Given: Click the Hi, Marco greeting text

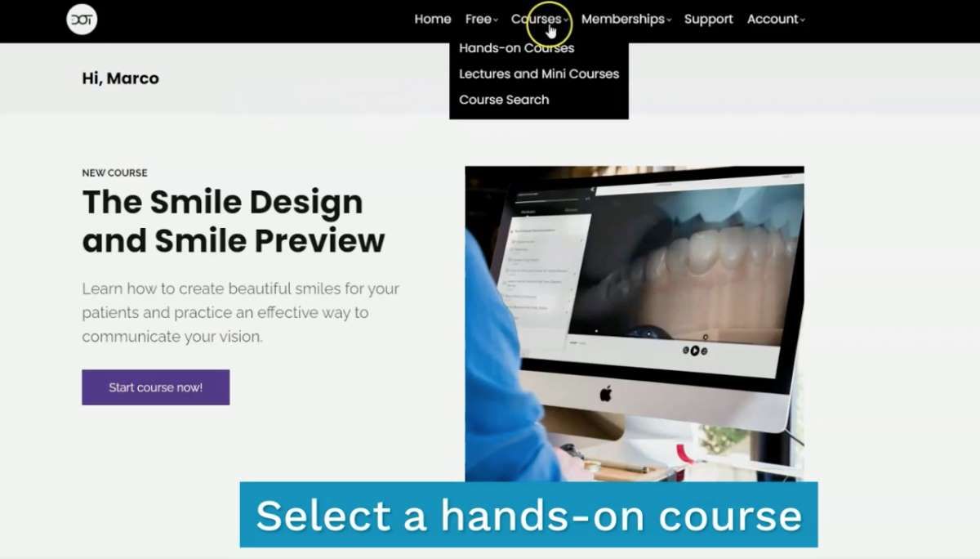Looking at the screenshot, I should (x=121, y=78).
